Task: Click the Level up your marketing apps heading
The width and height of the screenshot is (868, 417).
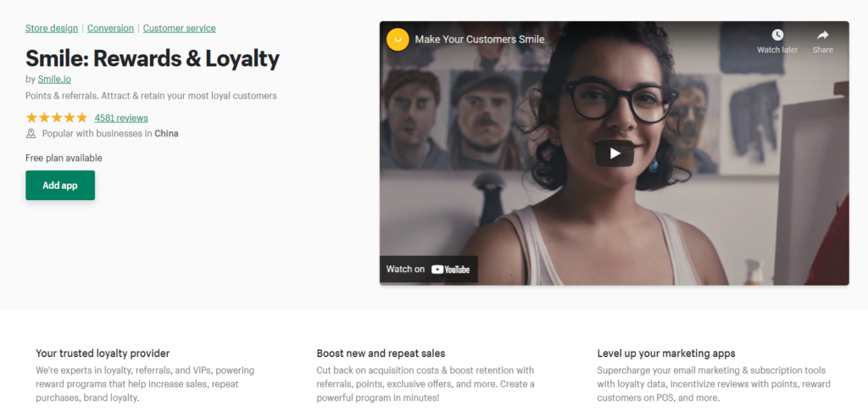Action: tap(666, 353)
